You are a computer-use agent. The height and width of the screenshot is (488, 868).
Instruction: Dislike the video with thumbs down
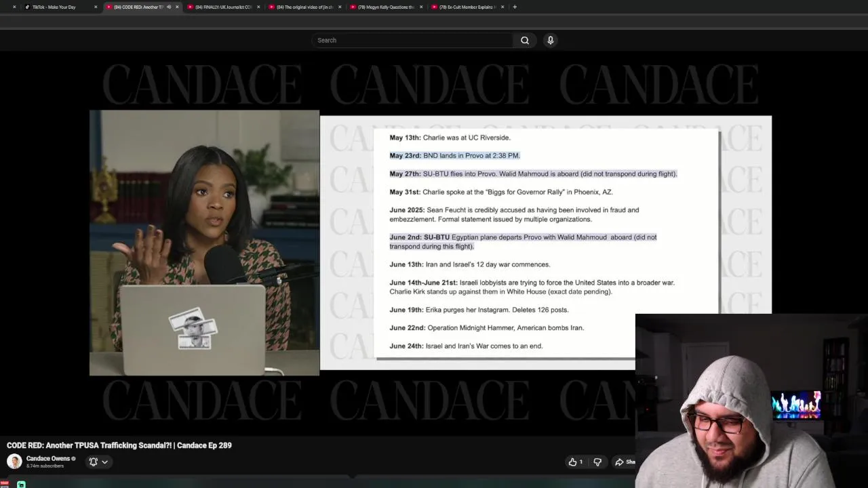click(597, 462)
